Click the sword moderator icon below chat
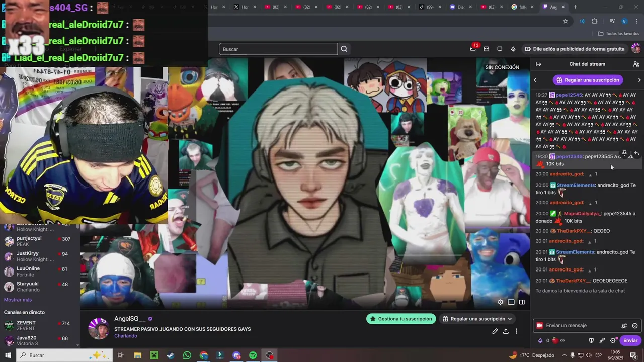 tap(602, 340)
